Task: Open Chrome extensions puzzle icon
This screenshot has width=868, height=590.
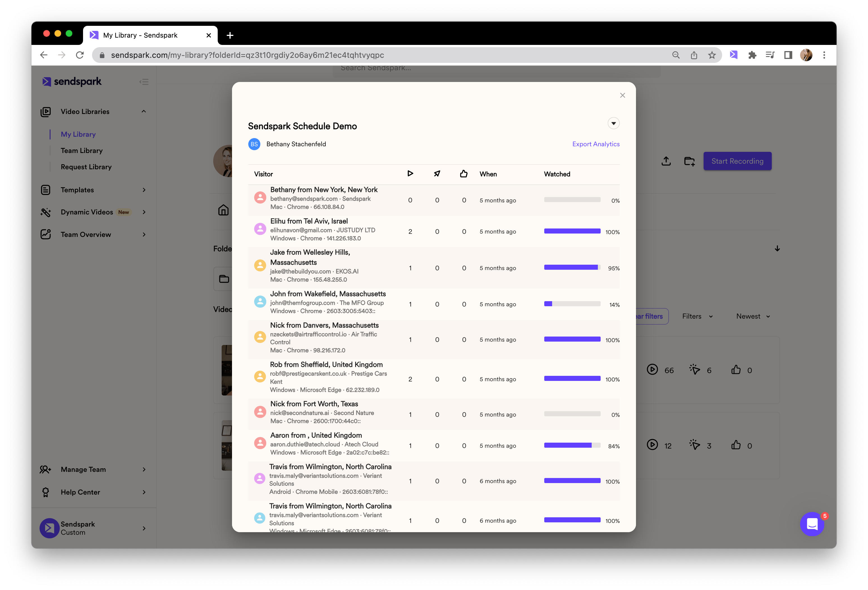Action: [x=752, y=55]
